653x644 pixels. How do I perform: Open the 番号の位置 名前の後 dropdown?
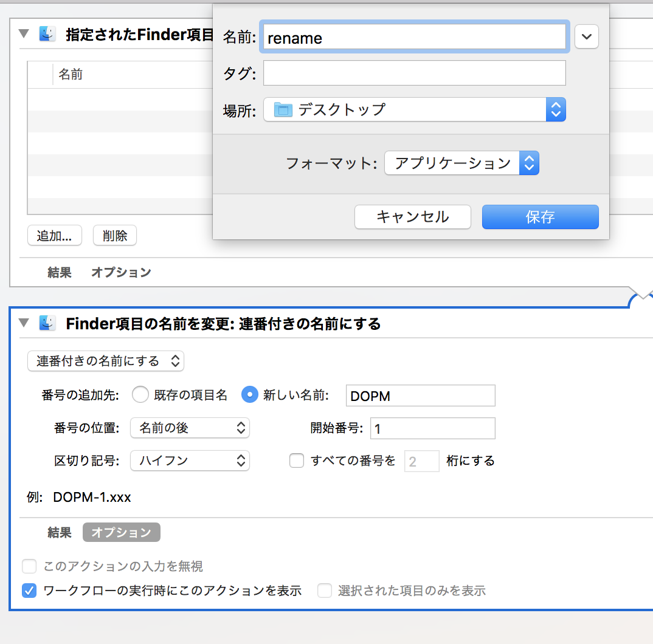pos(190,428)
